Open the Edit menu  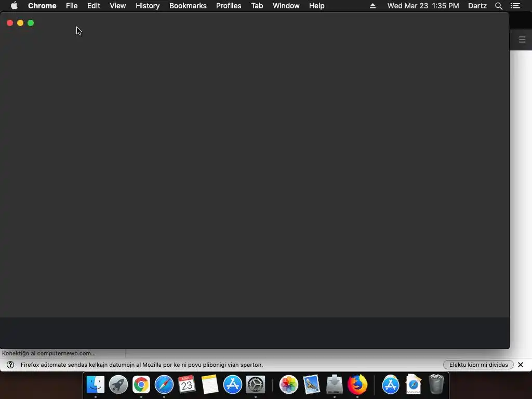coord(94,6)
